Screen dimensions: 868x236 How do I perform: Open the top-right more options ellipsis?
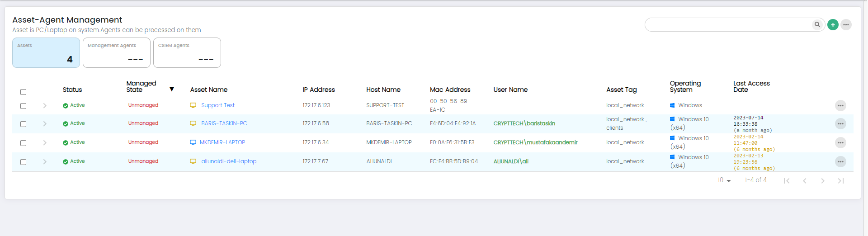click(846, 25)
